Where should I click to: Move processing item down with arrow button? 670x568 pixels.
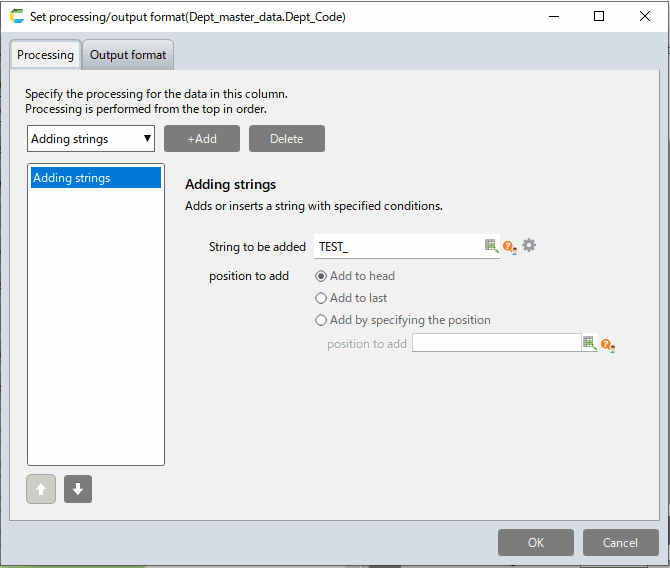point(78,489)
